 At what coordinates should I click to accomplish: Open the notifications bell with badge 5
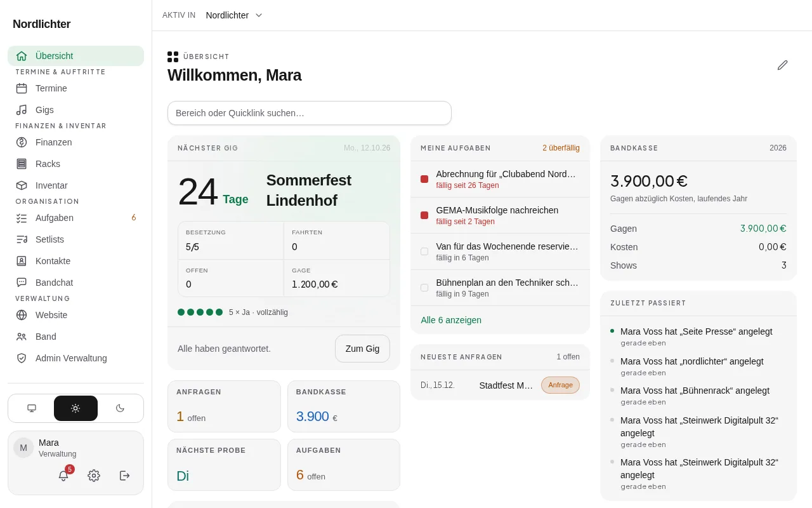pyautogui.click(x=63, y=476)
